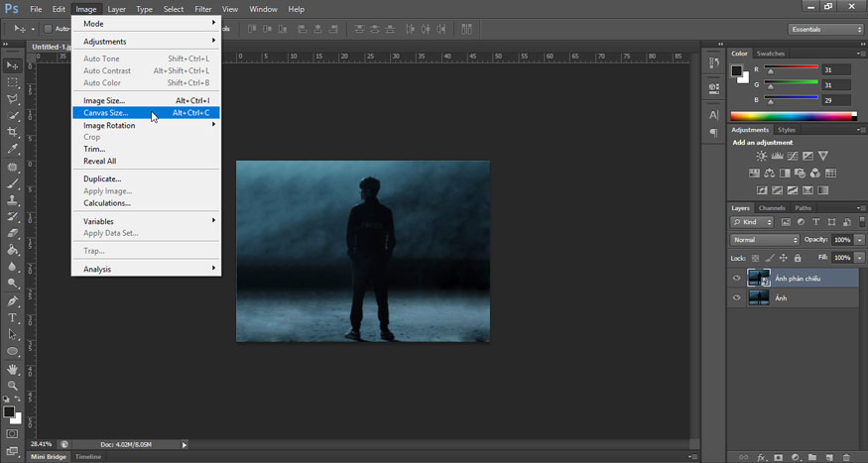
Task: Filter layers by type layers
Action: click(816, 222)
